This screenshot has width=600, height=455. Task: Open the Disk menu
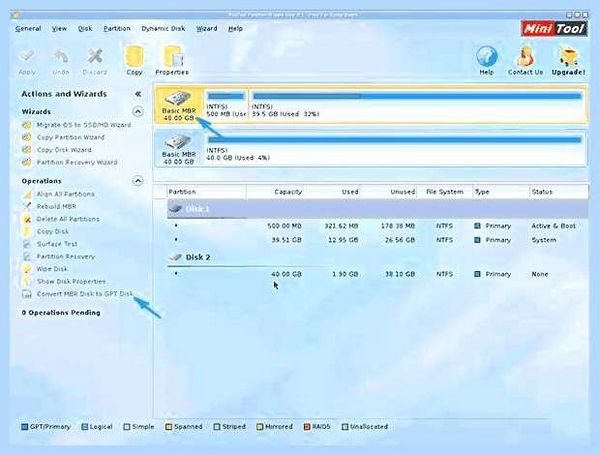[x=85, y=29]
